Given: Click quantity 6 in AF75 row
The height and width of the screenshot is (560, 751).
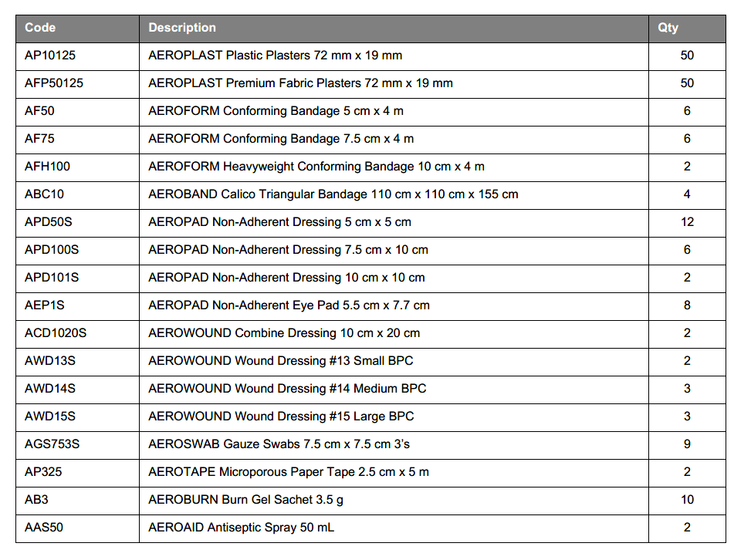Looking at the screenshot, I should point(687,139).
